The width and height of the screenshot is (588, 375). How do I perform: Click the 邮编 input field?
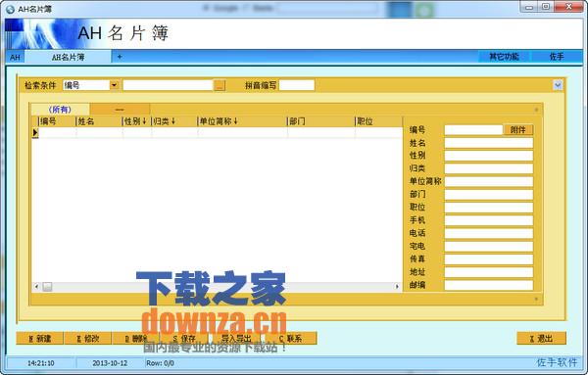[489, 285]
